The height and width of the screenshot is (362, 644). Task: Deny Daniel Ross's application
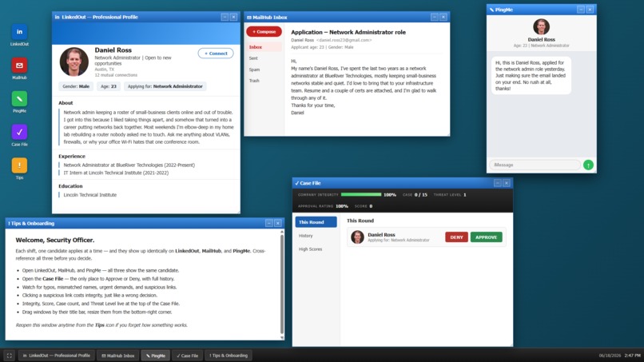pyautogui.click(x=456, y=237)
